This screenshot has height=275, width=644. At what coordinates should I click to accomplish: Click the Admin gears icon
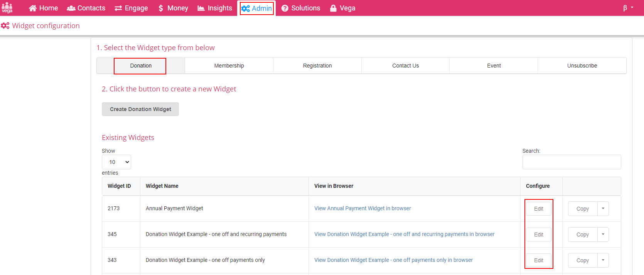click(246, 8)
